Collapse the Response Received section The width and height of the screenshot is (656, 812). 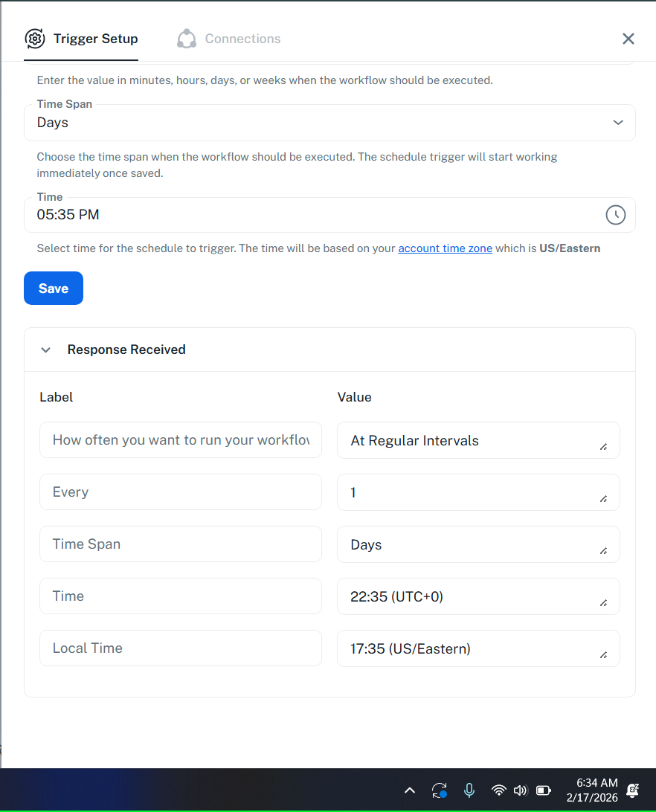point(46,349)
